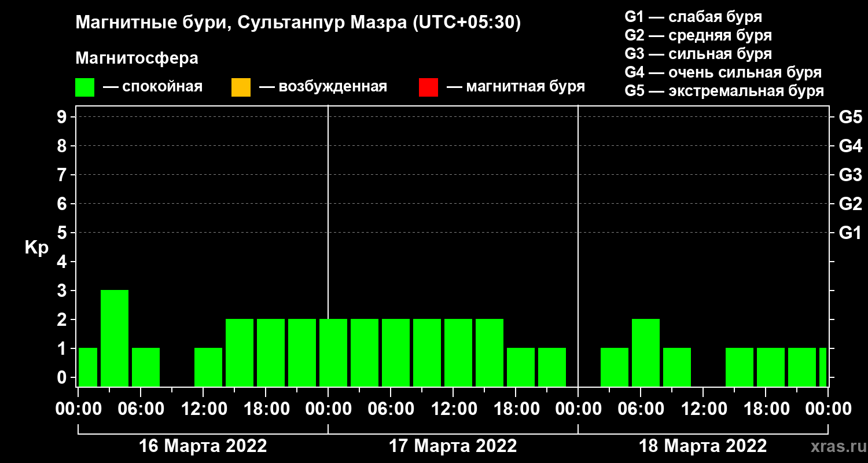Click the Kp 2 bar near 06:00 on 18 March
The image size is (868, 463).
tap(646, 352)
